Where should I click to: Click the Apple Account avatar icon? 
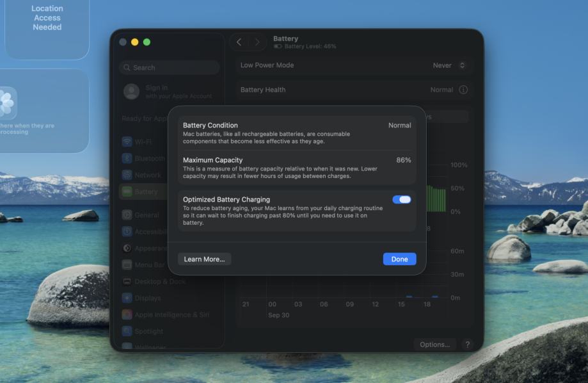pos(132,92)
